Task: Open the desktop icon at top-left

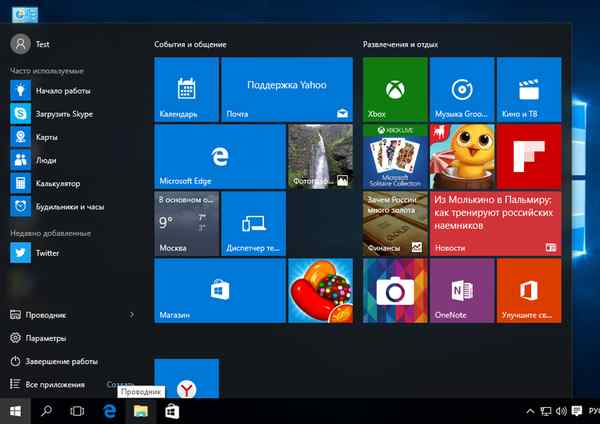Action: pos(25,15)
